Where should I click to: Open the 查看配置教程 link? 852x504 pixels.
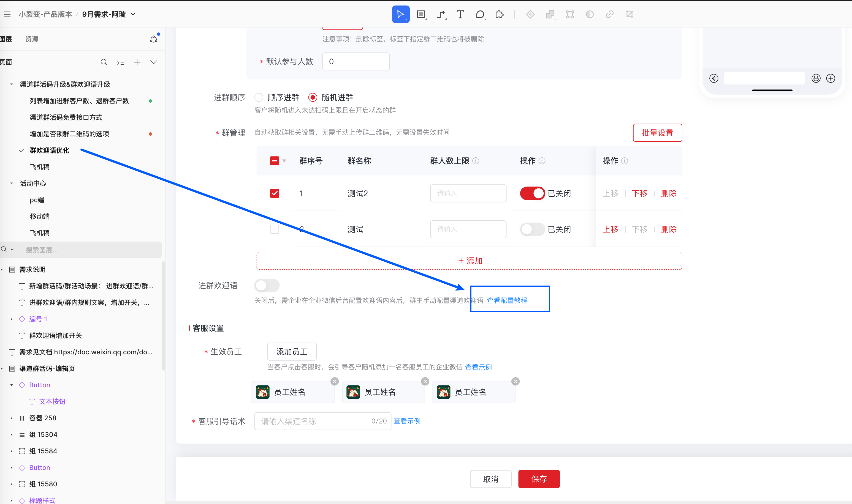507,300
